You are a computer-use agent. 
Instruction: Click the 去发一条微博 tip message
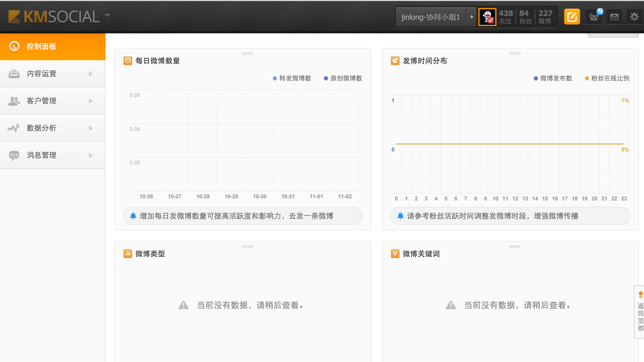[x=243, y=216]
